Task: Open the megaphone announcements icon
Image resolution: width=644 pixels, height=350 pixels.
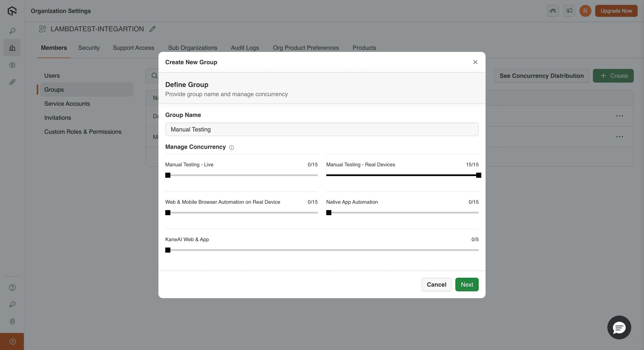Action: pyautogui.click(x=569, y=11)
